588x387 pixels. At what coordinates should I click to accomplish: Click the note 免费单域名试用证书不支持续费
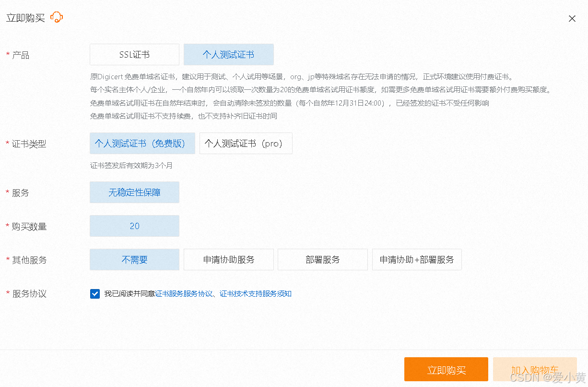coord(183,116)
